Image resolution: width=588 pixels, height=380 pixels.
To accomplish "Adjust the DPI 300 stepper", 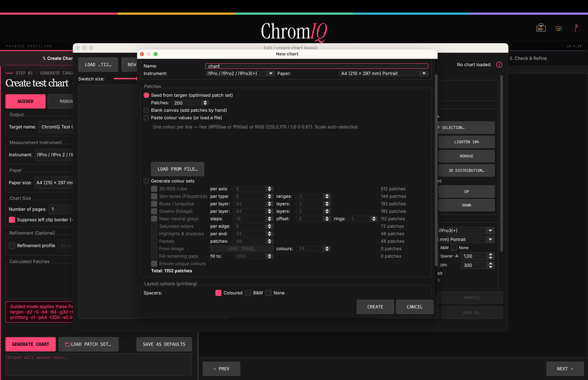I will pyautogui.click(x=490, y=265).
